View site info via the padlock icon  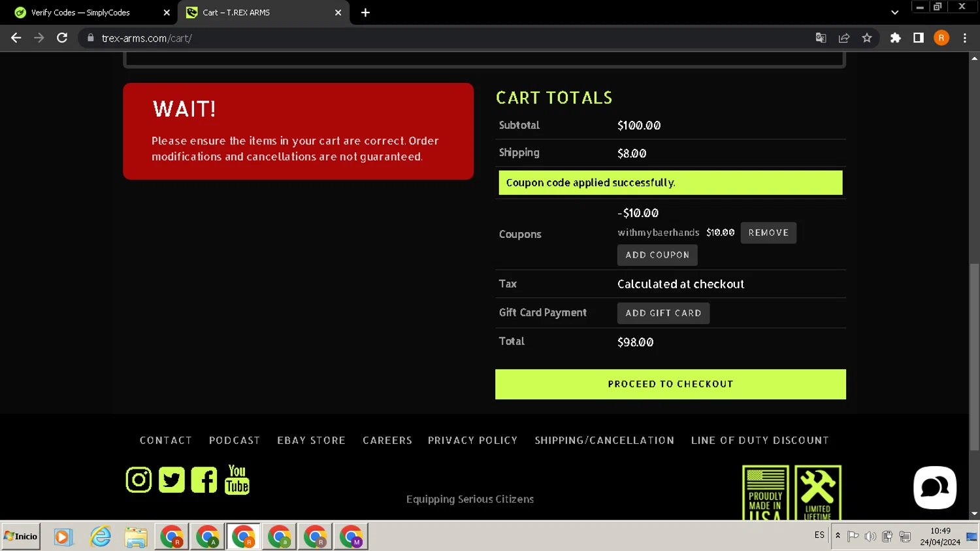(91, 38)
